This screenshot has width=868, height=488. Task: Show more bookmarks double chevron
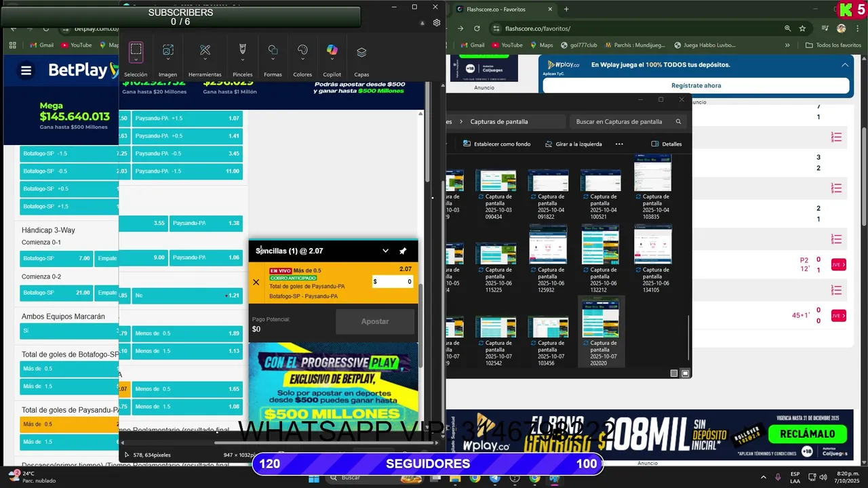[787, 45]
